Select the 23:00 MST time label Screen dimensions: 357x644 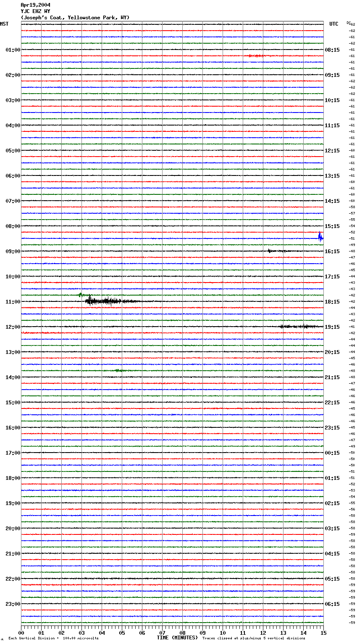coord(13,604)
